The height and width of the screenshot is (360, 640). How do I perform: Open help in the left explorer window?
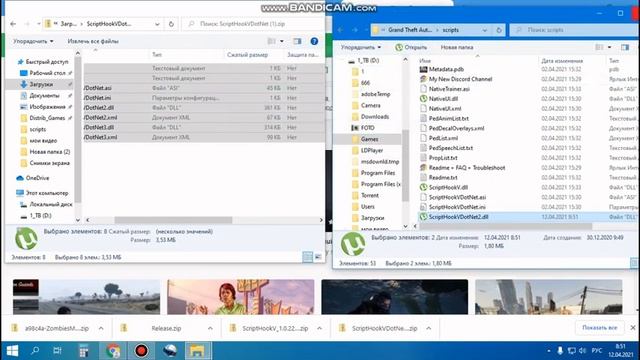(x=314, y=41)
